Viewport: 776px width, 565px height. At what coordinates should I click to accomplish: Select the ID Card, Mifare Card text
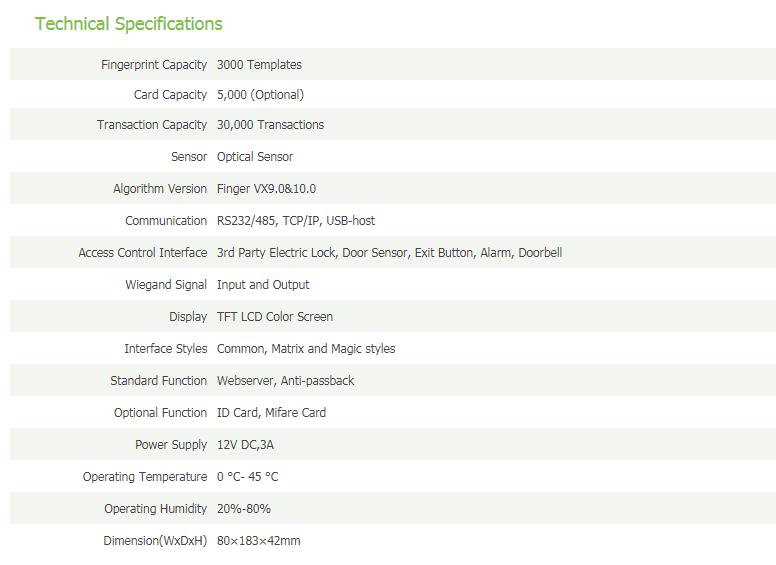[x=271, y=413]
